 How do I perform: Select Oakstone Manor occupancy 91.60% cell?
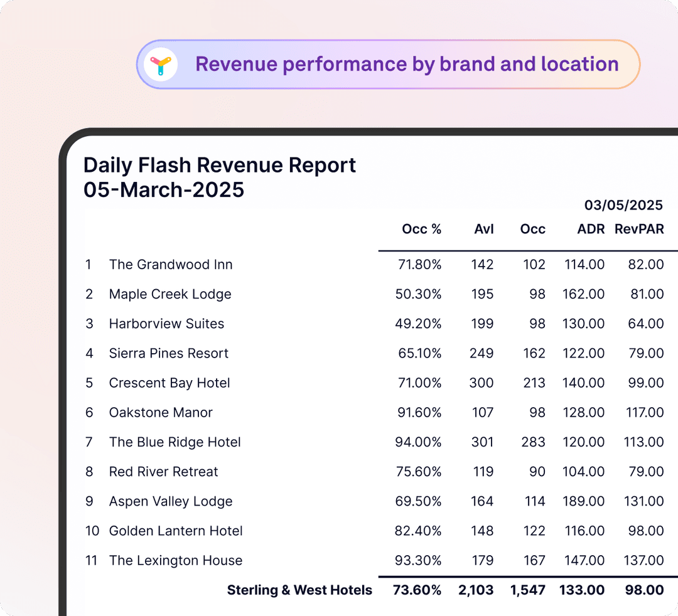(419, 413)
